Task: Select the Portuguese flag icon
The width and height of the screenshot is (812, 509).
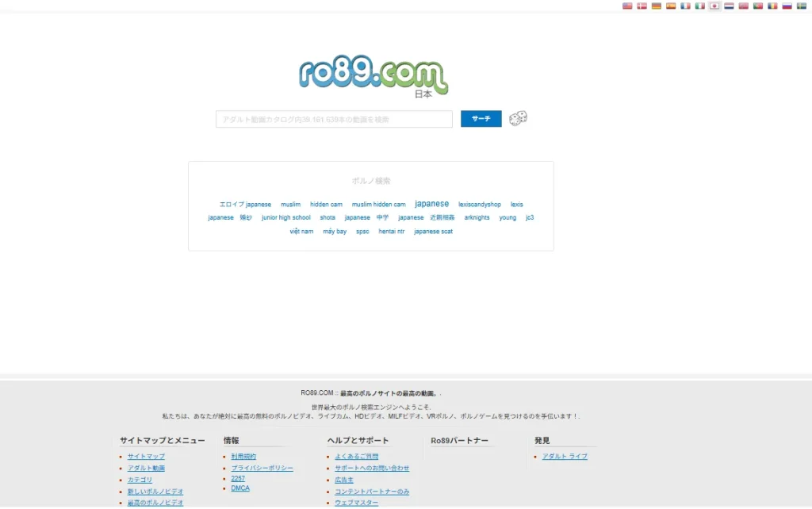Action: 757,6
